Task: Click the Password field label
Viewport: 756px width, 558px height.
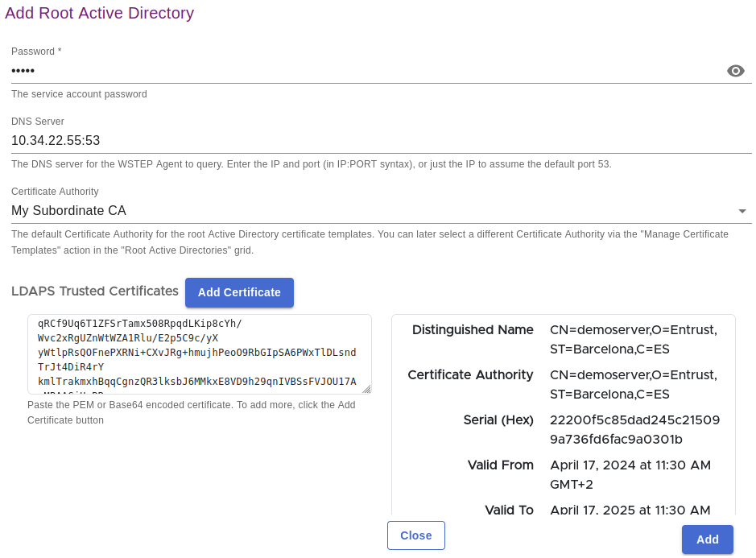Action: point(36,52)
